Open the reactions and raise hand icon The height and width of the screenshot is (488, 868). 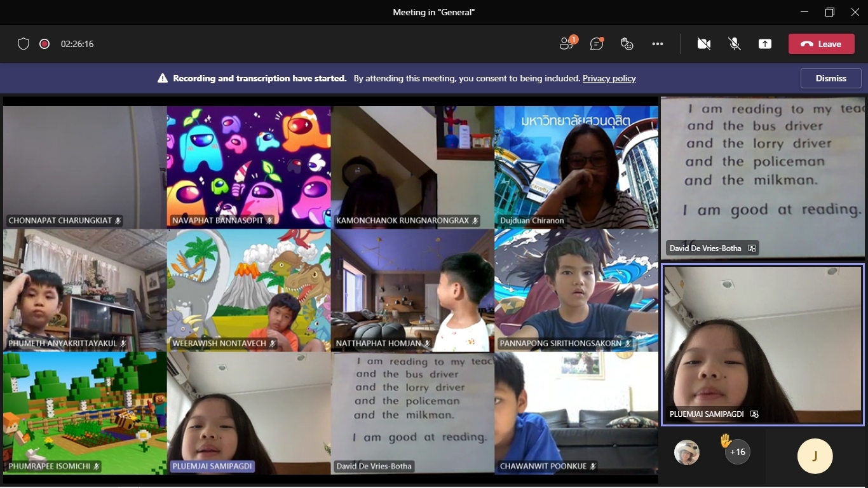pyautogui.click(x=627, y=44)
